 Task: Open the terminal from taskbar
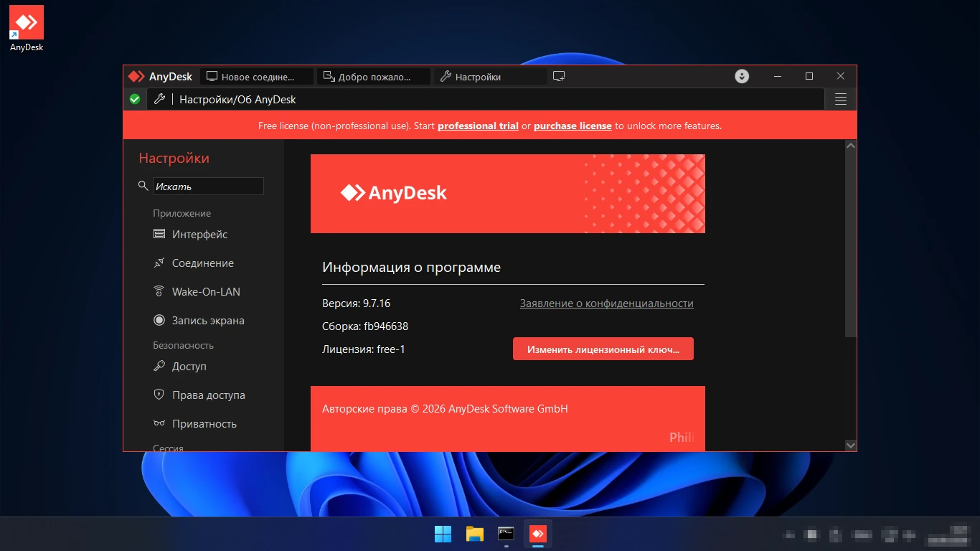(x=507, y=534)
